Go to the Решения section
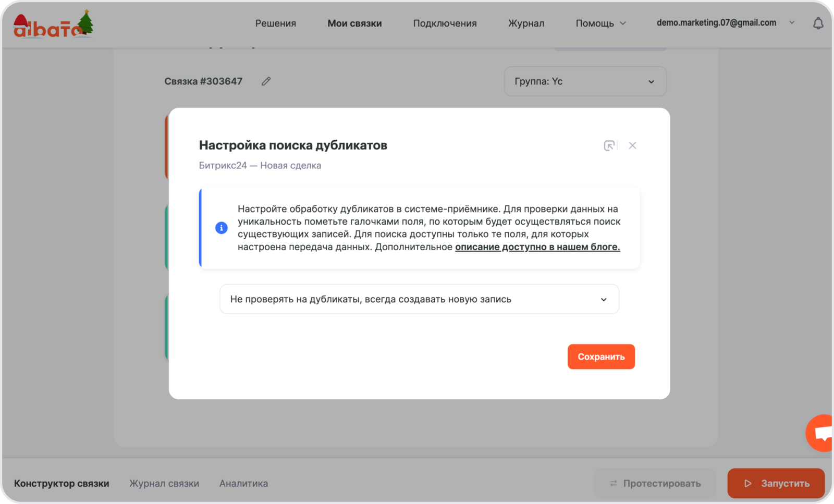This screenshot has height=504, width=834. pyautogui.click(x=275, y=23)
